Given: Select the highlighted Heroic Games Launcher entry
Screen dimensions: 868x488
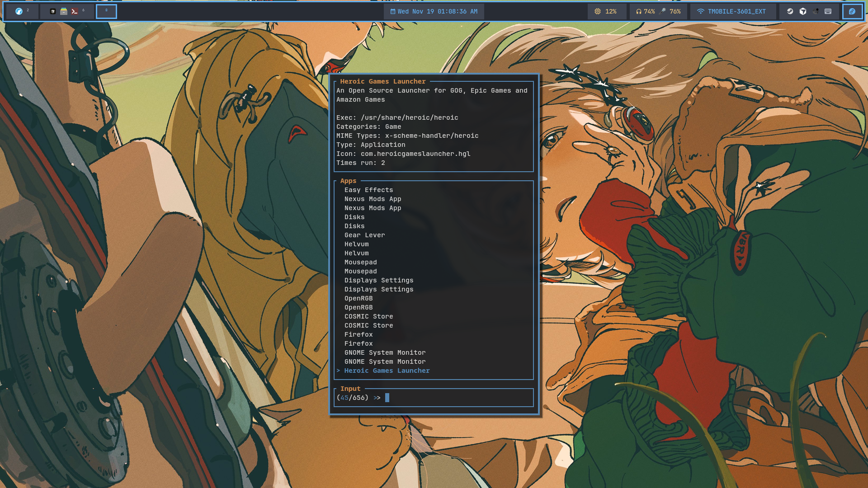Looking at the screenshot, I should (x=387, y=371).
